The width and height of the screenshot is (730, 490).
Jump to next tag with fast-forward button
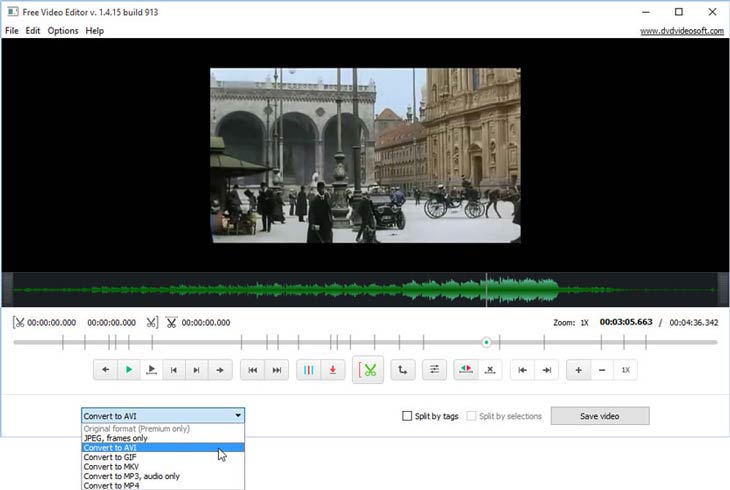pyautogui.click(x=277, y=370)
